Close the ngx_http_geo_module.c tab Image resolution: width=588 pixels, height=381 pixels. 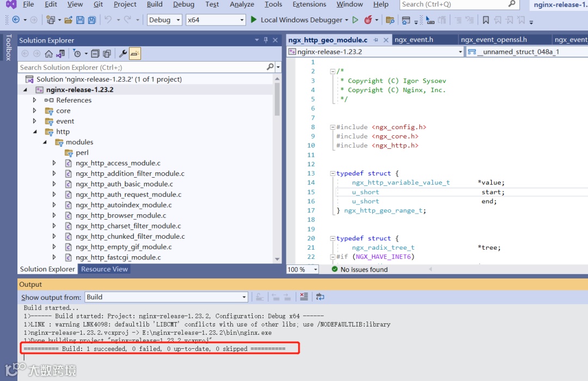coord(385,40)
